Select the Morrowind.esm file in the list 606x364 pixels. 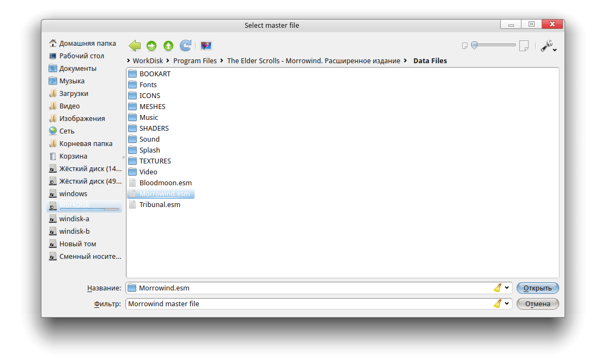[x=160, y=193]
